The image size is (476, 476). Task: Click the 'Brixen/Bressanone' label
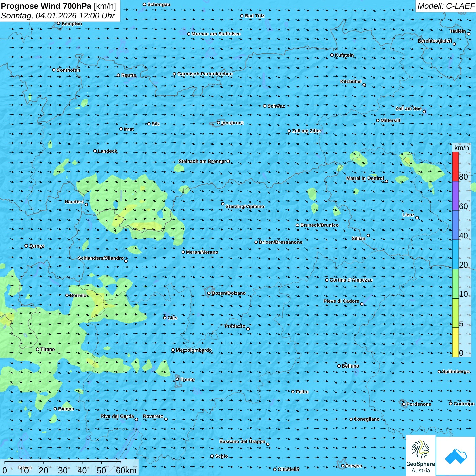280,242
